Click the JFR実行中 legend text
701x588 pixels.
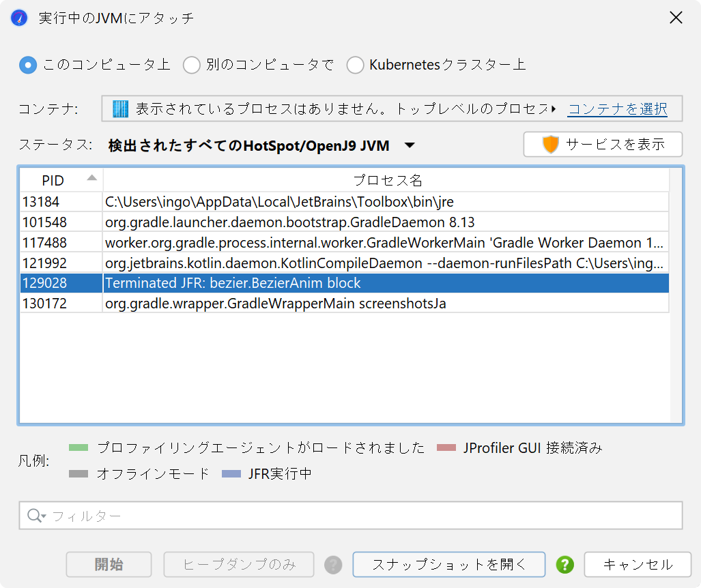[280, 473]
